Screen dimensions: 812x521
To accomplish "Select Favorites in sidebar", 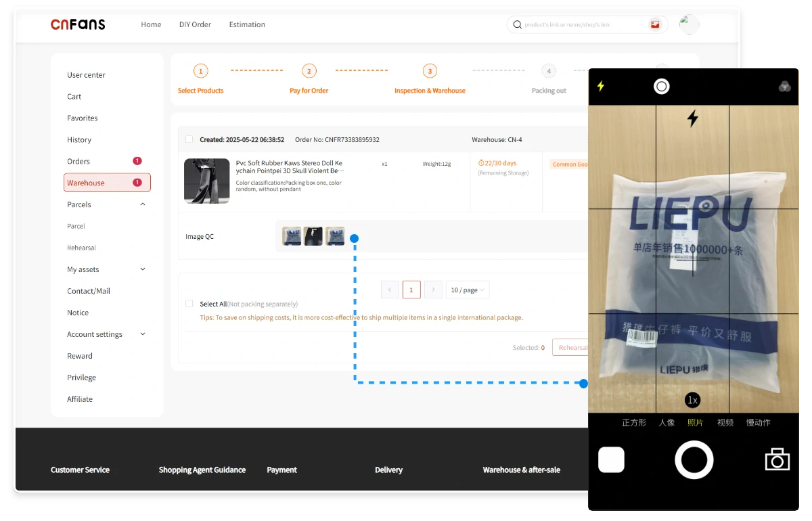I will (x=83, y=118).
